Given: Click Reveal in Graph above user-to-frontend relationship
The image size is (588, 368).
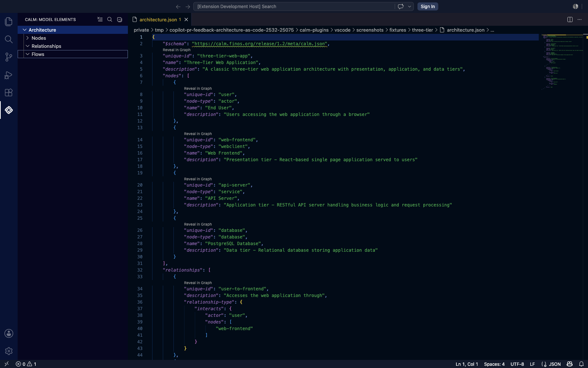Looking at the screenshot, I should pos(198,283).
